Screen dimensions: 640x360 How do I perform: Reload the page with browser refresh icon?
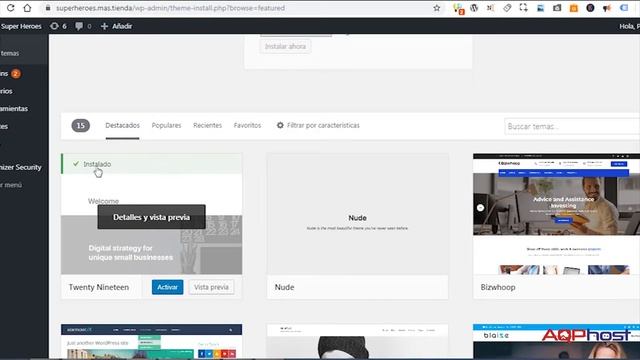pos(10,8)
